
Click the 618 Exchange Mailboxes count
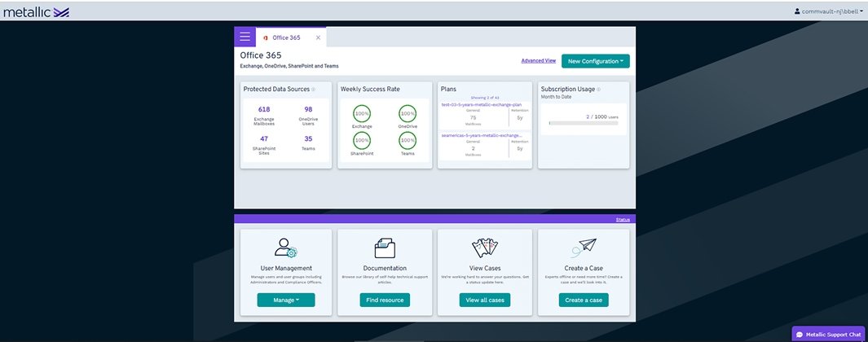[x=264, y=109]
